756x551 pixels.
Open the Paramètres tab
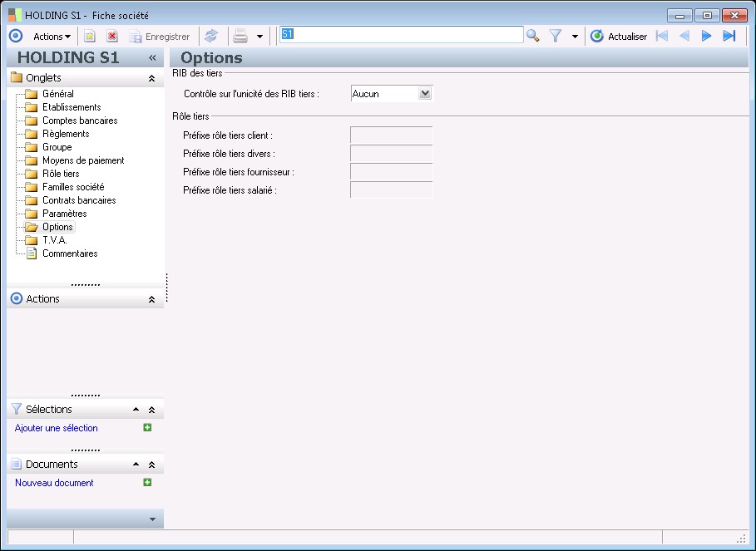tap(65, 214)
